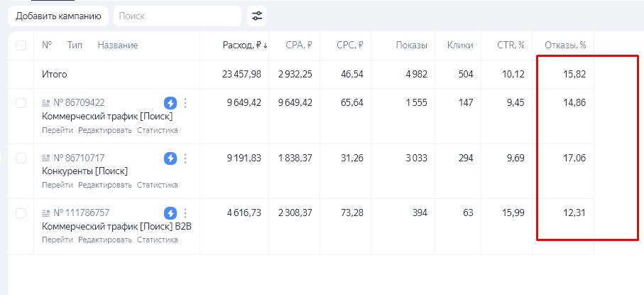The width and height of the screenshot is (644, 295).
Task: Open three-dot menu for Конкуренты [Поиск]
Action: [185, 158]
